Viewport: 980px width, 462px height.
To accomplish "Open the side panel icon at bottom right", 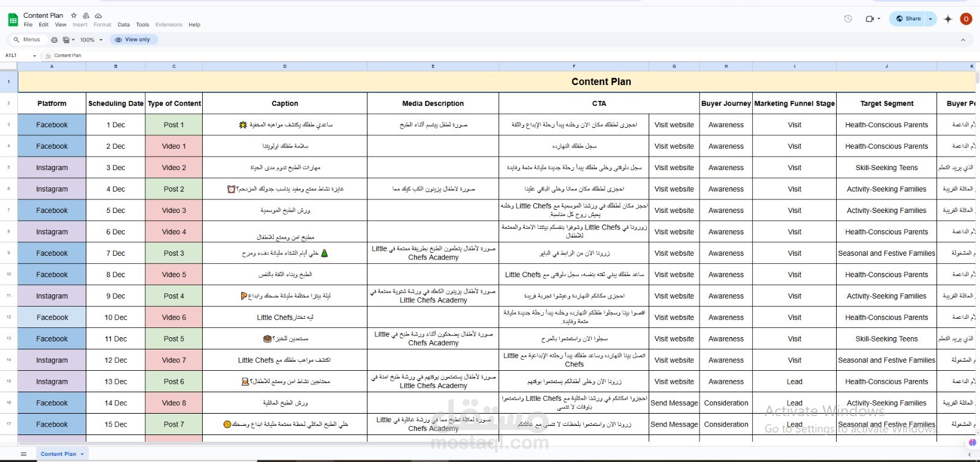I will point(972,442).
